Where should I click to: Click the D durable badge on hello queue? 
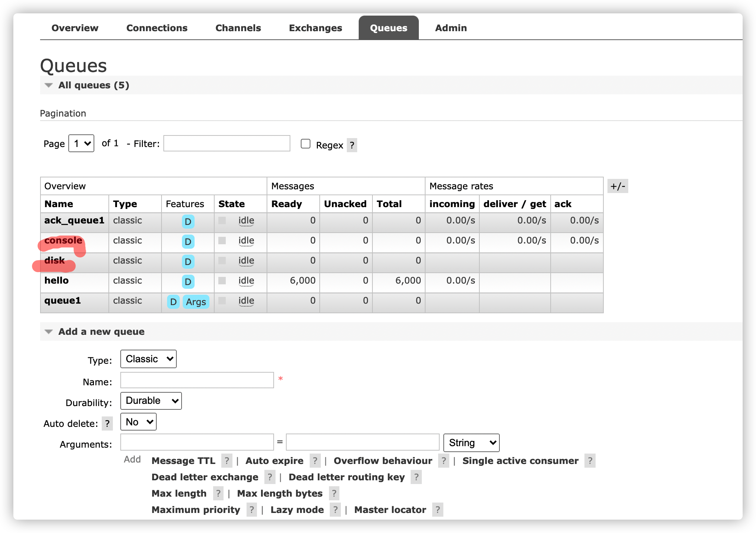coord(188,282)
